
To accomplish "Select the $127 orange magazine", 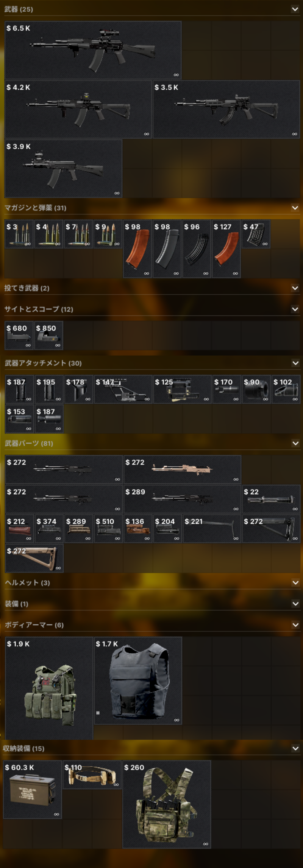I will 226,248.
